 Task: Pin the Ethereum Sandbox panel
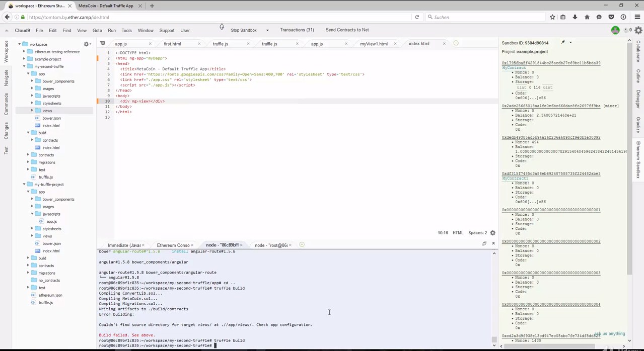[563, 43]
